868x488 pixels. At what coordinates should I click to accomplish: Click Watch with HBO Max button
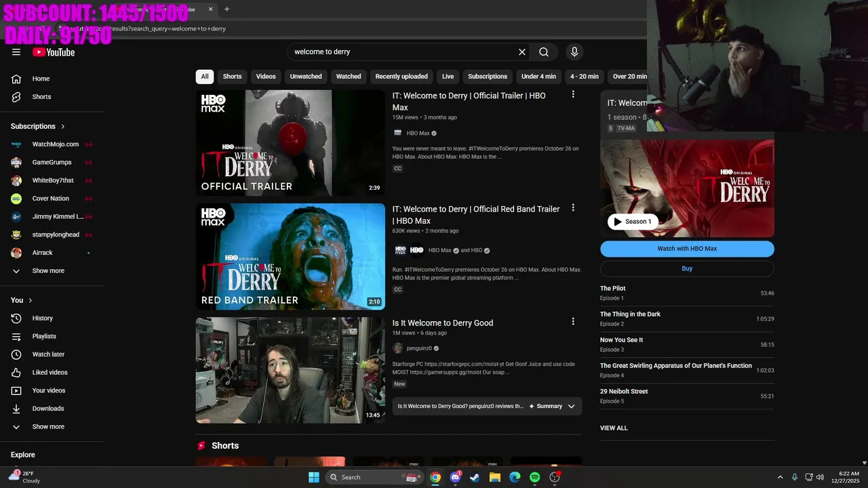(x=687, y=249)
